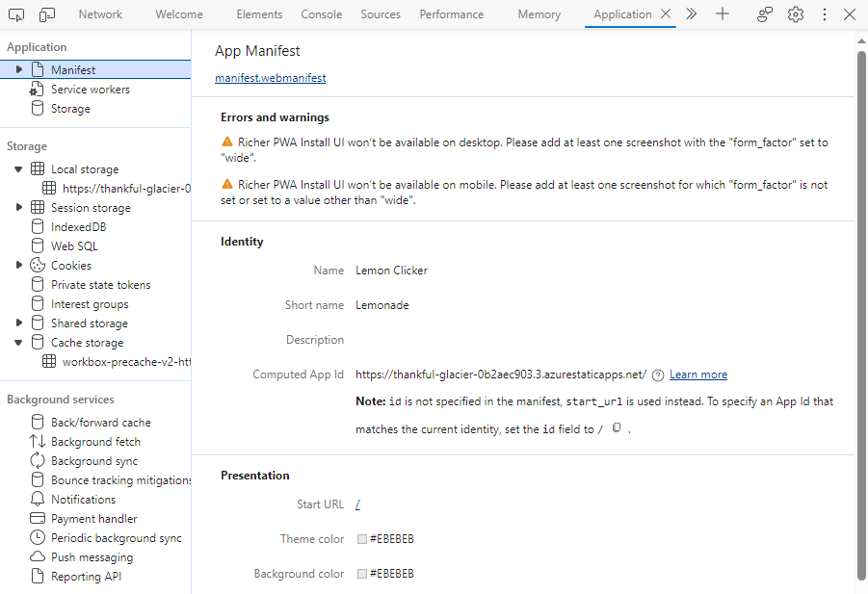Click the Cache storage database icon
This screenshot has width=868, height=594.
37,343
